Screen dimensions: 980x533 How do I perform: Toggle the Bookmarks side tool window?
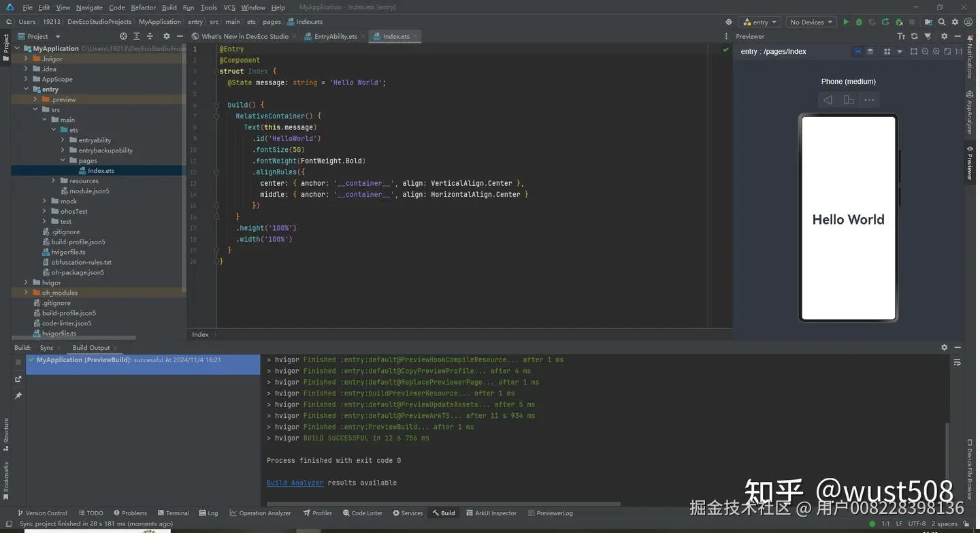(5, 481)
